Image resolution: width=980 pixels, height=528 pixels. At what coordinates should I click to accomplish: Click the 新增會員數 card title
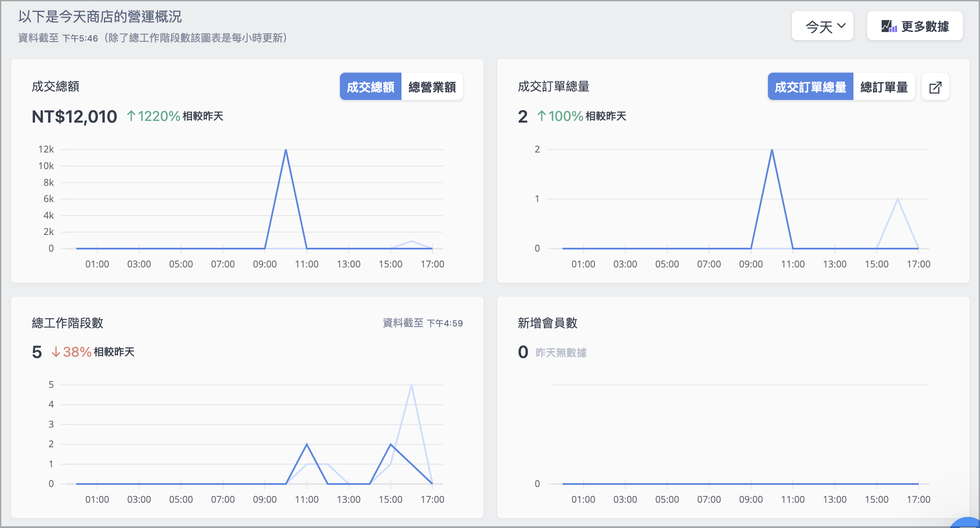(x=548, y=323)
